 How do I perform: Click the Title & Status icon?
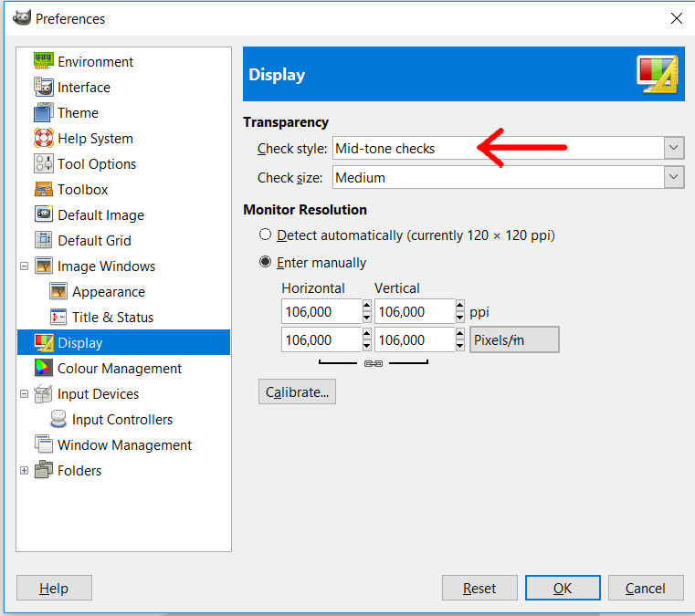58,317
